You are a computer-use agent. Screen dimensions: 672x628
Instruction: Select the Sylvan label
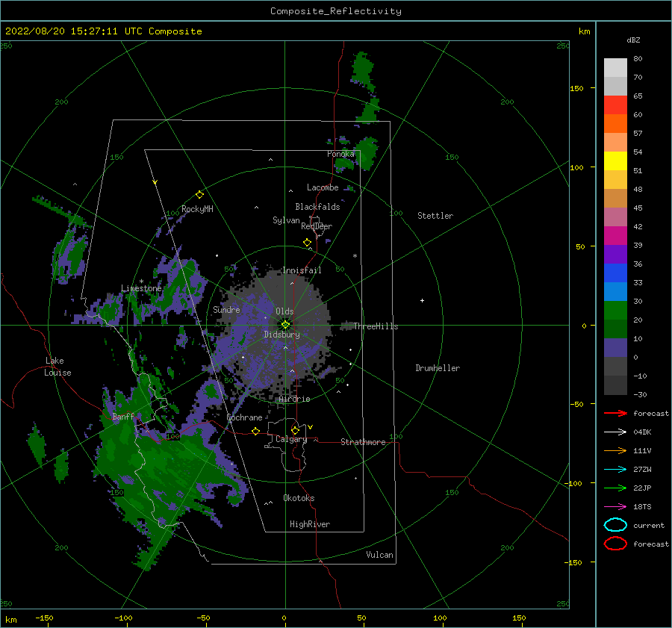click(286, 220)
